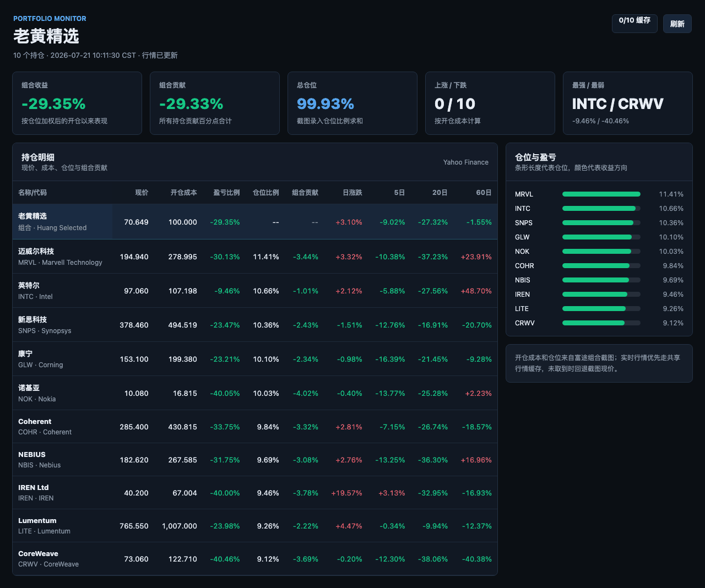
Task: Open the 英特尔 holding name
Action: click(29, 286)
